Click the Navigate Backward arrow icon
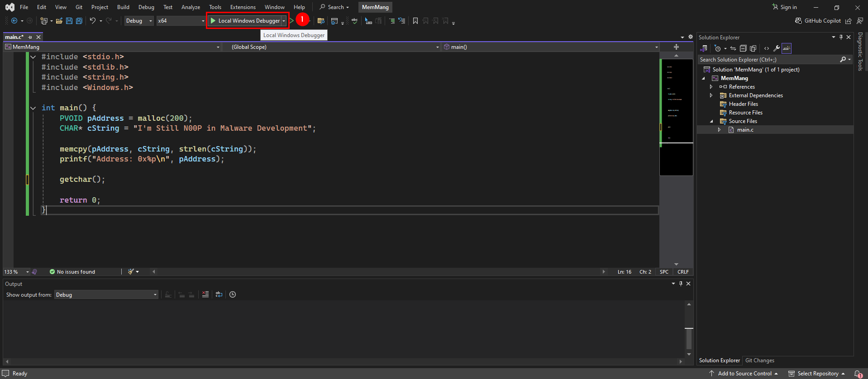868x379 pixels. 14,21
